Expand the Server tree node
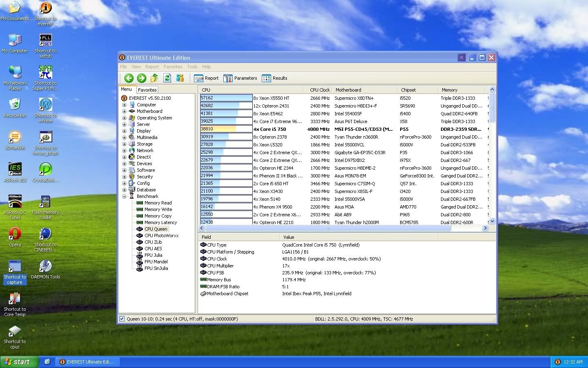Viewport: 588px width, 368px height. (124, 124)
